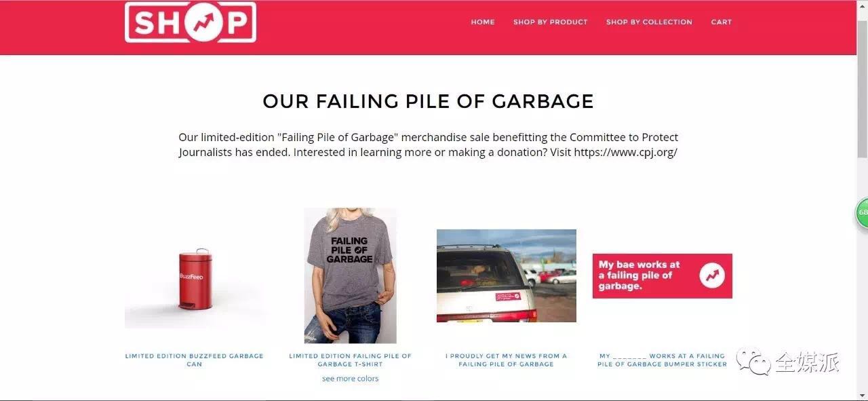Open SHOP BY PRODUCT menu
The height and width of the screenshot is (401, 868).
[x=551, y=22]
